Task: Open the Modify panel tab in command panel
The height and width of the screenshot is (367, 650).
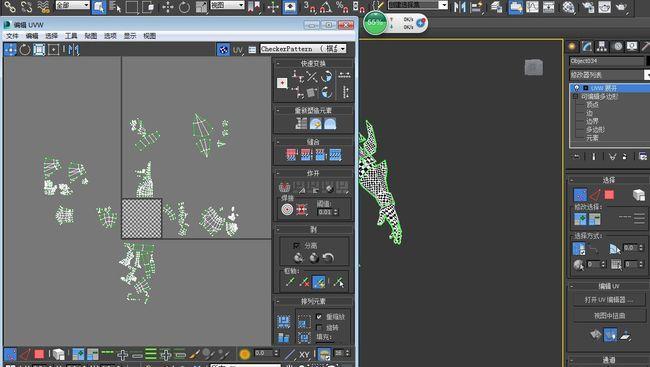Action: (x=587, y=46)
